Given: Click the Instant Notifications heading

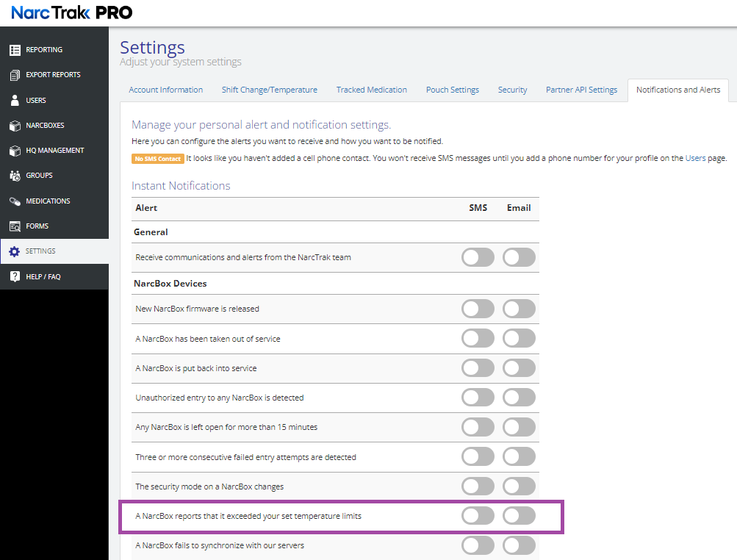Looking at the screenshot, I should pos(181,186).
